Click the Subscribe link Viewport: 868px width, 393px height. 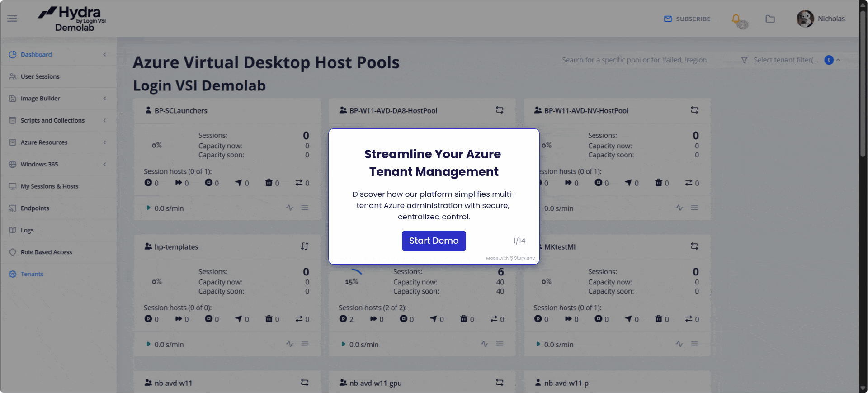pos(687,19)
